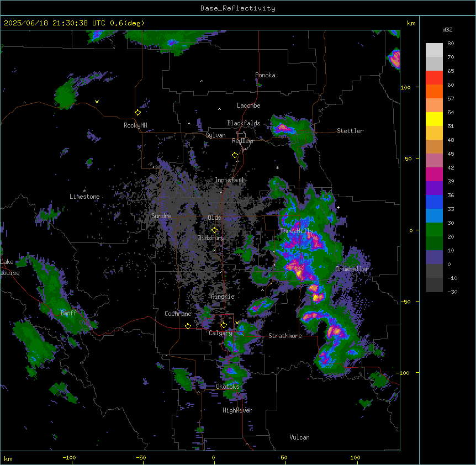Click the Olds town label
476x465 pixels.
[x=214, y=218]
